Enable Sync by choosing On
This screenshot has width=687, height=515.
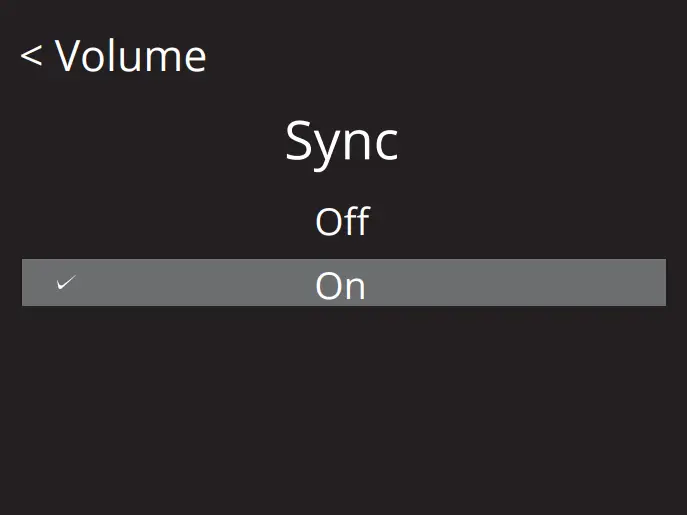[341, 285]
